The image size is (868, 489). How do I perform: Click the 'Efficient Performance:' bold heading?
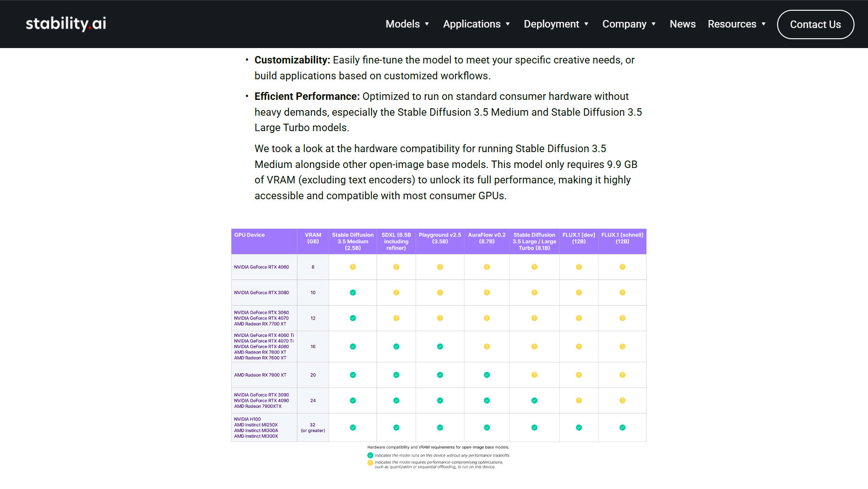(307, 97)
